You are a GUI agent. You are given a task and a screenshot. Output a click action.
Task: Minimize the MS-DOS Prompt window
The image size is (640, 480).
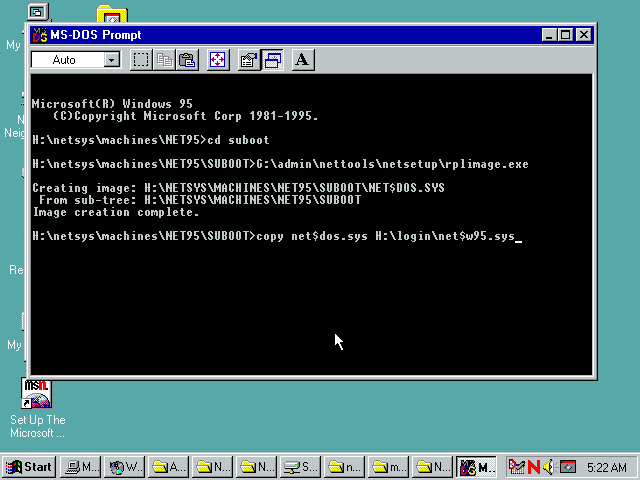click(x=549, y=35)
